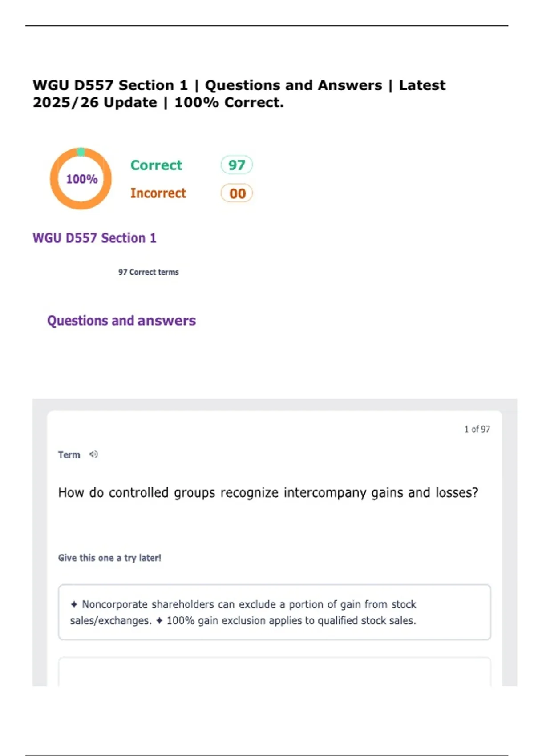The height and width of the screenshot is (756, 534).
Task: Click the '2025/26 Update | 100% Correct.' title line
Action: click(x=158, y=102)
